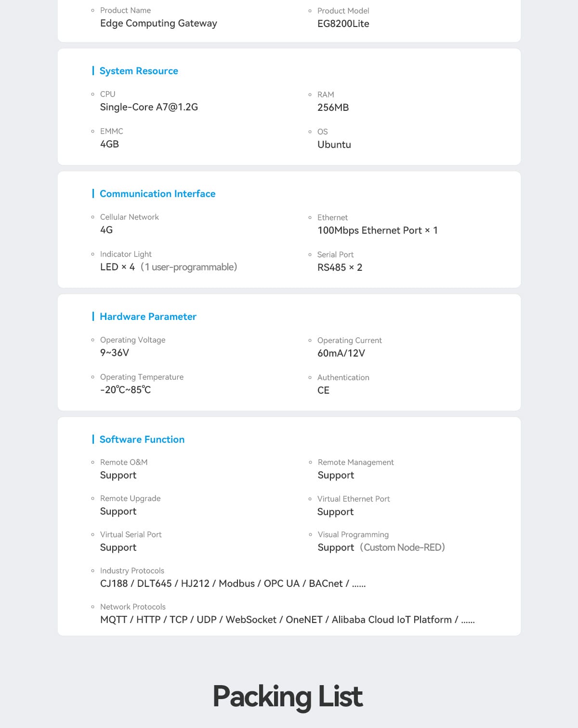Click the Packing List title
578x728 pixels.
[288, 696]
